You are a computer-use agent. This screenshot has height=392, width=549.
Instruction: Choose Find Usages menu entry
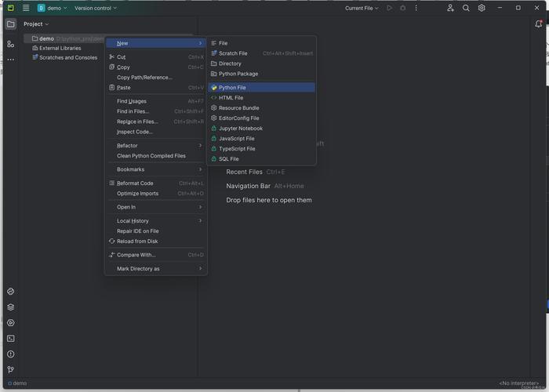pyautogui.click(x=156, y=101)
